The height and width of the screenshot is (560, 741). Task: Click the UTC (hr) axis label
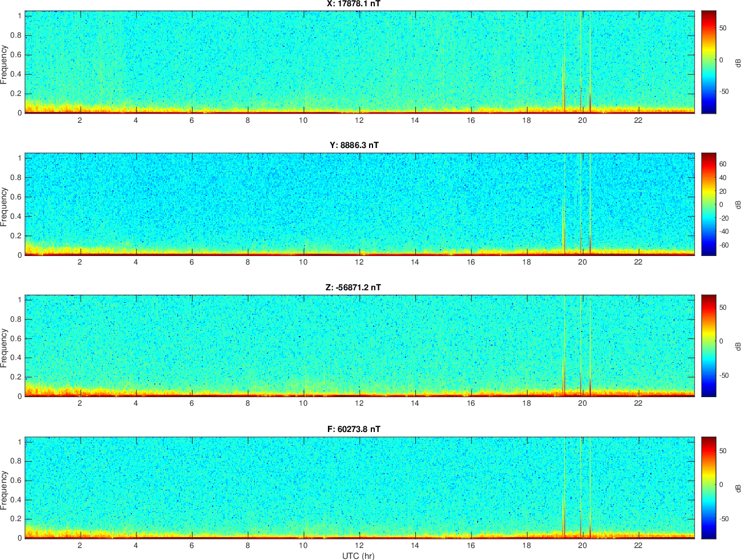pos(358,555)
